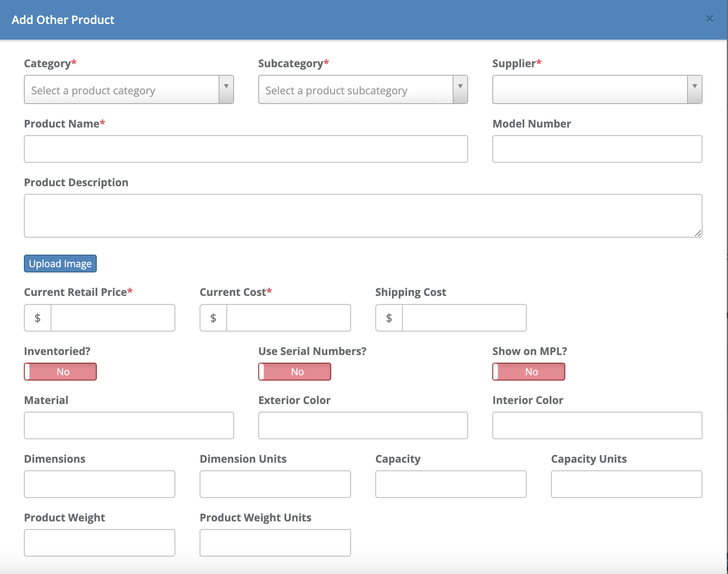
Task: Switch on Show on MPL toggle
Action: 528,372
